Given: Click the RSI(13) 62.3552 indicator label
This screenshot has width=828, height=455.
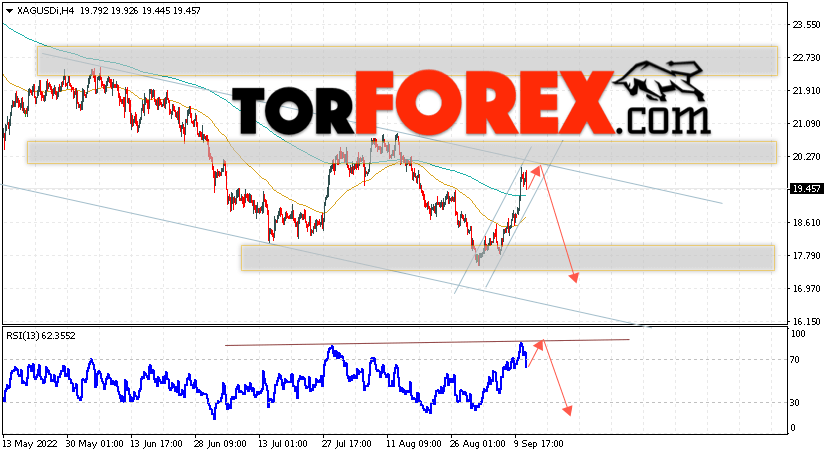Looking at the screenshot, I should (x=41, y=336).
